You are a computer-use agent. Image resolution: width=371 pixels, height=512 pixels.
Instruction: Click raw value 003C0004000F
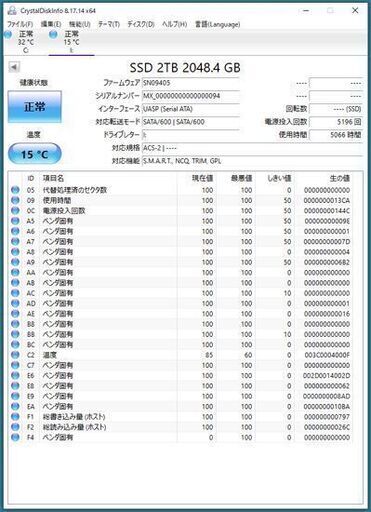coord(327,355)
